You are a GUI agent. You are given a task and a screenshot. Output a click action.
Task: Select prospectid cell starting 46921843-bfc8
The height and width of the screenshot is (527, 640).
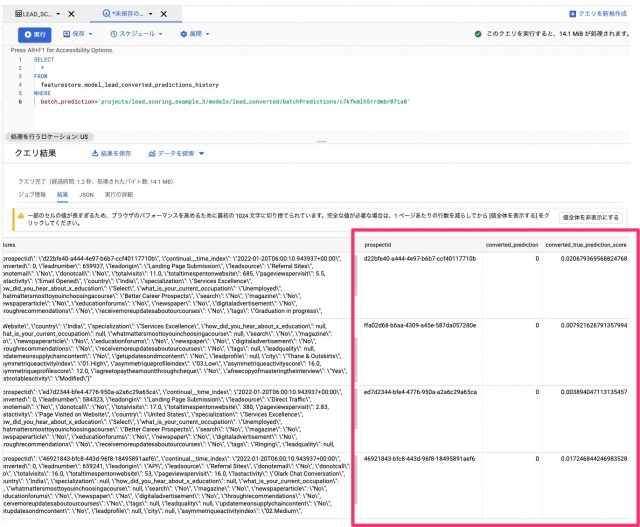point(419,459)
